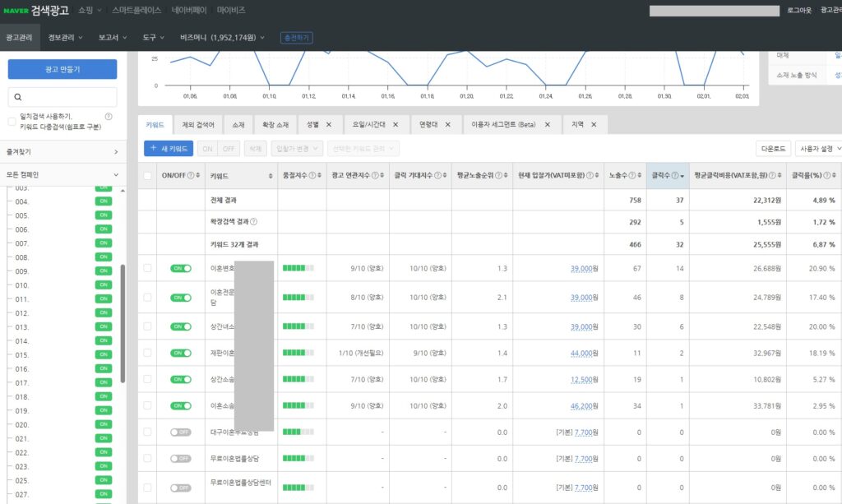Click the 새 키워드 button
Image resolution: width=842 pixels, height=504 pixels.
coord(168,149)
